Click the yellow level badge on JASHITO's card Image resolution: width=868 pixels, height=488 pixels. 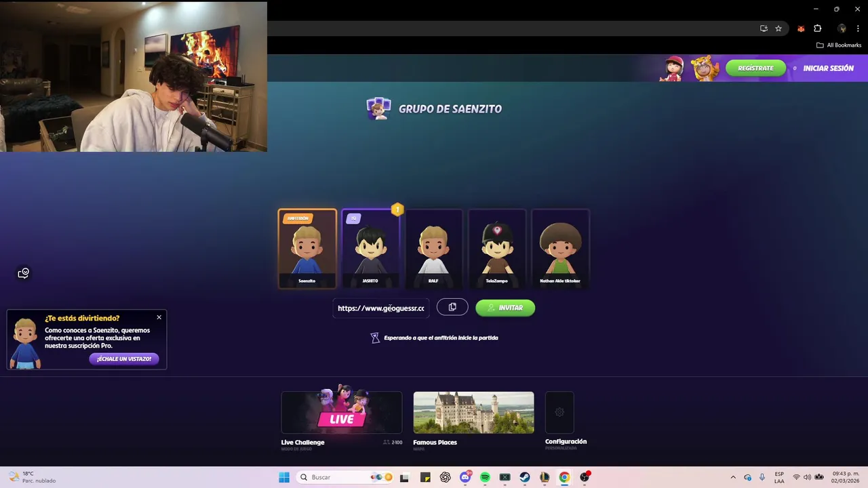coord(397,209)
